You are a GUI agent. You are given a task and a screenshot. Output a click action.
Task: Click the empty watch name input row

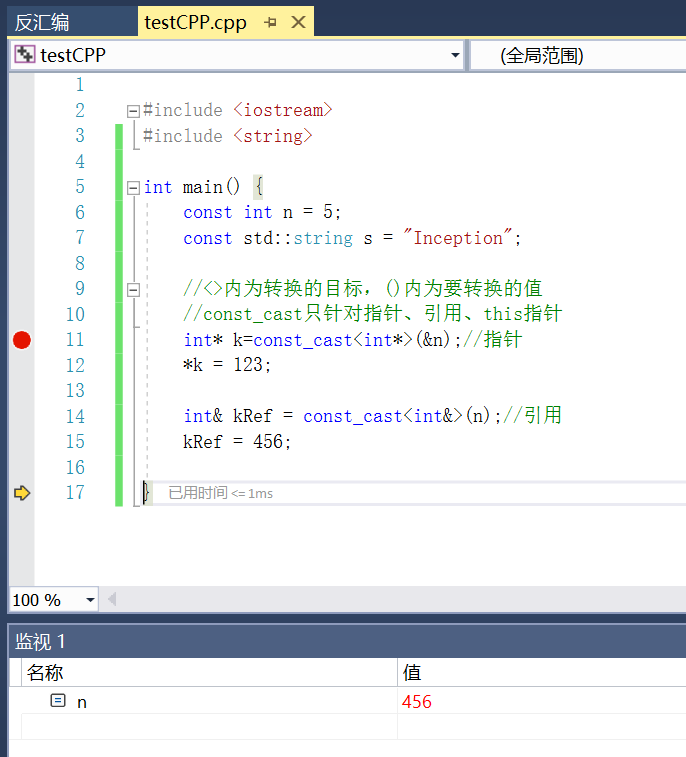click(x=209, y=726)
